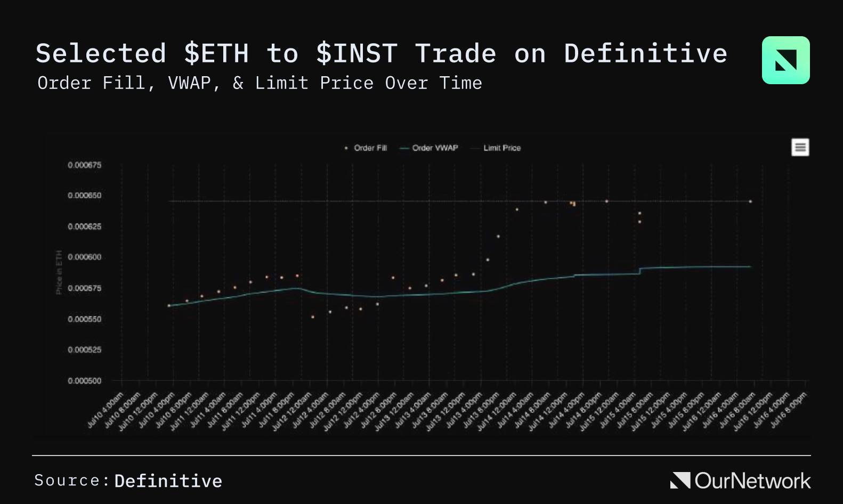Click the 0.000500 y-axis label
This screenshot has width=843, height=504.
(x=84, y=381)
